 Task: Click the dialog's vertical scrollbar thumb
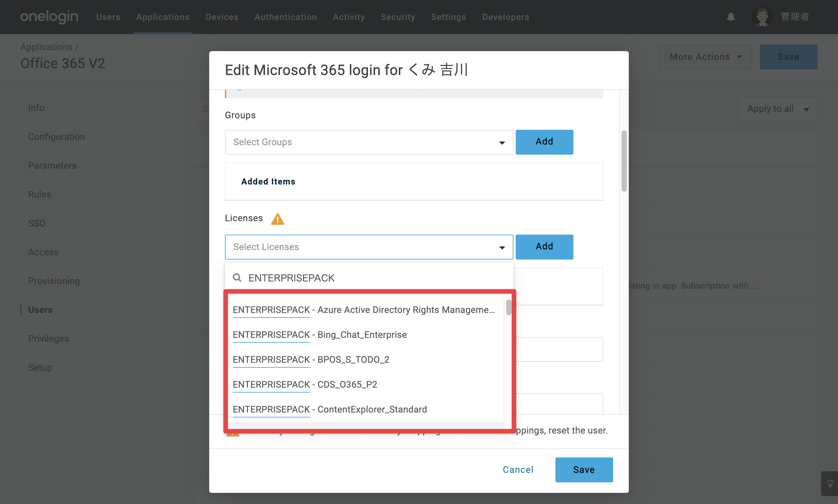624,161
